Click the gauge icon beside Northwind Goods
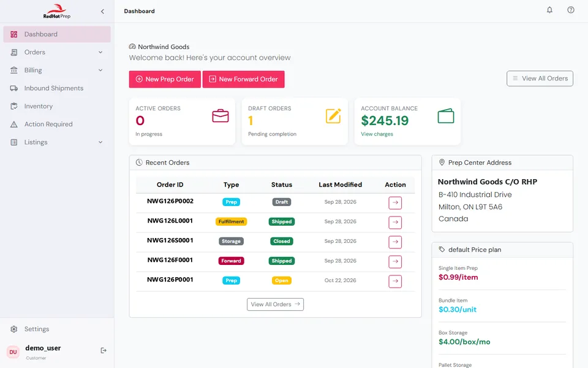 point(132,47)
